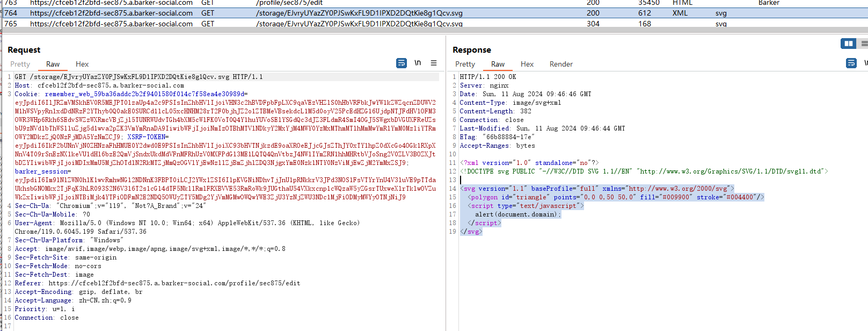Click the host URL cell in row 765
Image resolution: width=868 pixels, height=331 pixels.
click(x=111, y=24)
